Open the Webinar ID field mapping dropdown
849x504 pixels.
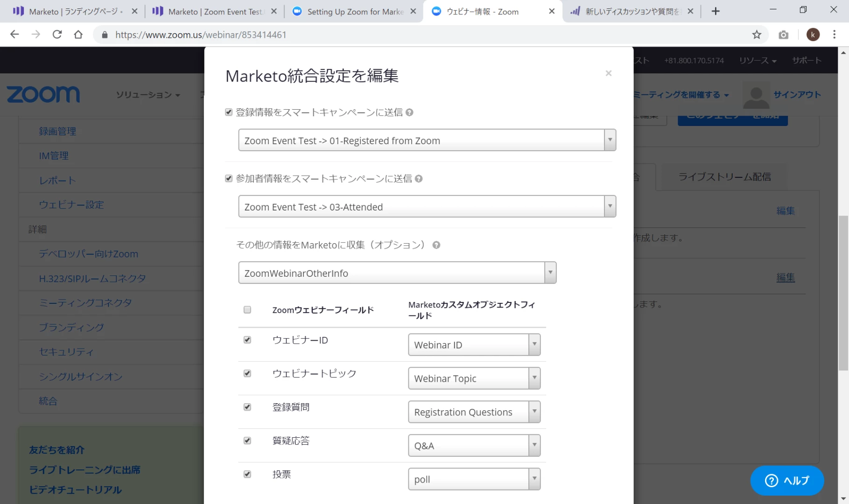pos(474,344)
